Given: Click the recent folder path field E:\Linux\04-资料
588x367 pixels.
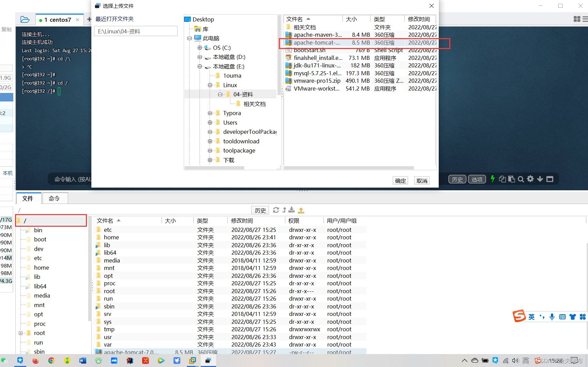Looking at the screenshot, I should pos(136,31).
